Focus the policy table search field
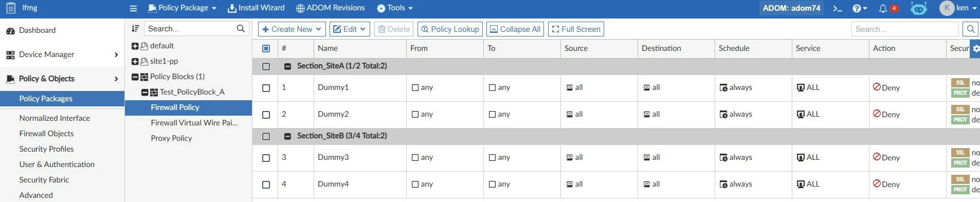 pos(905,29)
